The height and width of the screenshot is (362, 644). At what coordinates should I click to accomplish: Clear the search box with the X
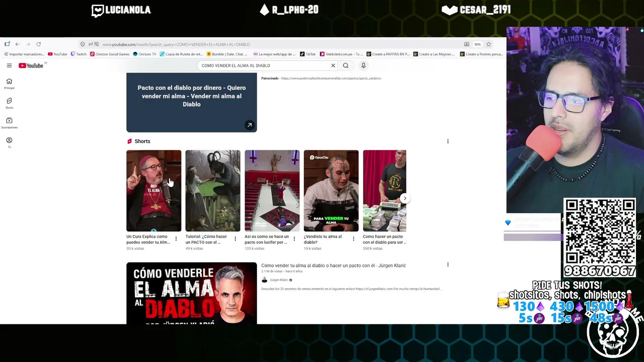coord(333,65)
